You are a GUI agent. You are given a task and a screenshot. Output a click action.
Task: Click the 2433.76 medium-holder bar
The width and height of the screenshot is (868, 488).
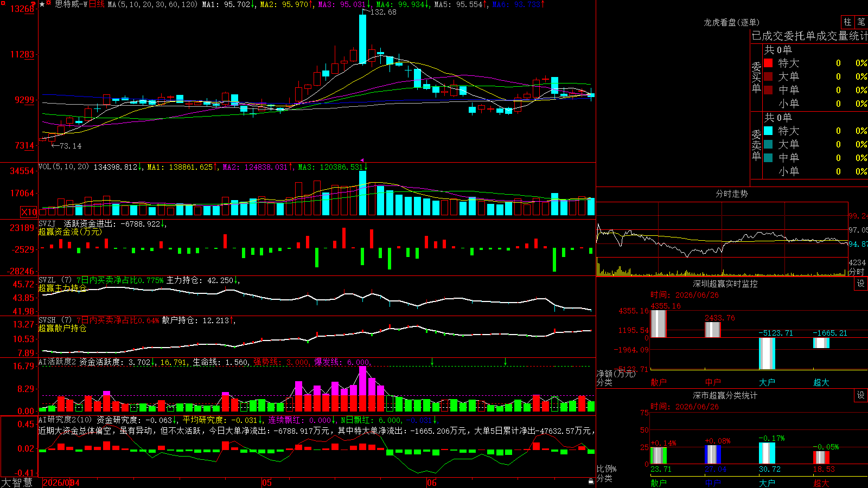click(x=713, y=330)
